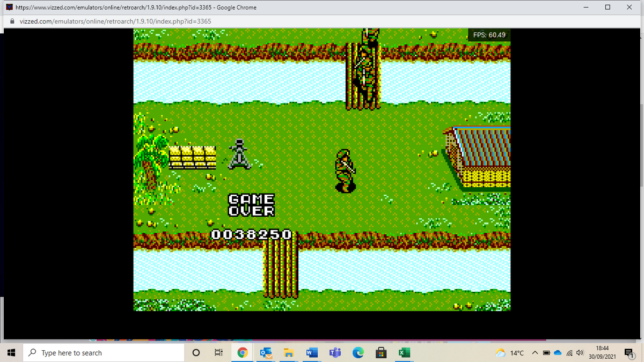Image resolution: width=644 pixels, height=362 pixels.
Task: Open the notification center icon
Action: tap(628, 353)
